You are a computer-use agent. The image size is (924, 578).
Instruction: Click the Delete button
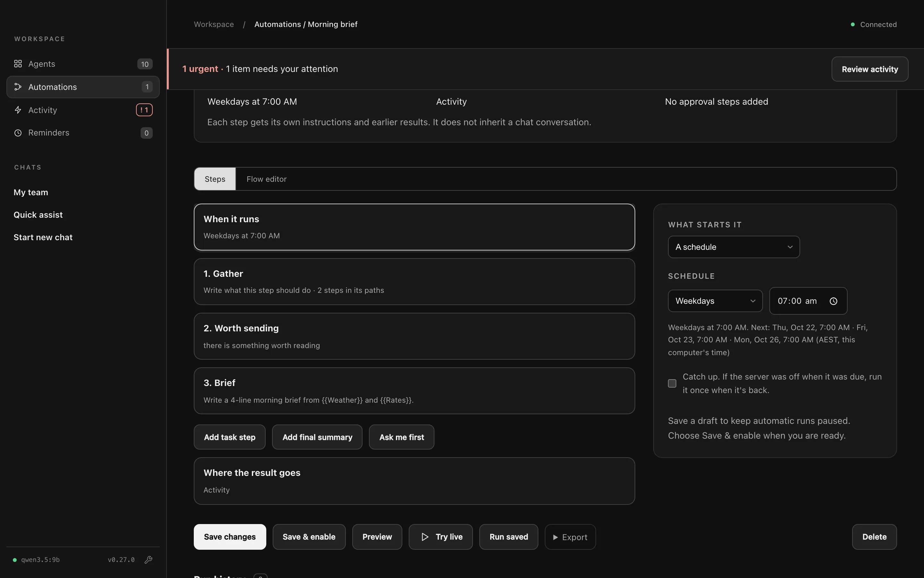(874, 537)
